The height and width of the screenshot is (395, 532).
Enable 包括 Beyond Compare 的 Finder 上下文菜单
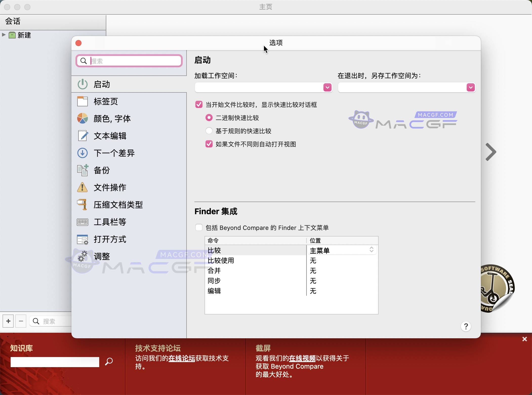click(x=198, y=227)
